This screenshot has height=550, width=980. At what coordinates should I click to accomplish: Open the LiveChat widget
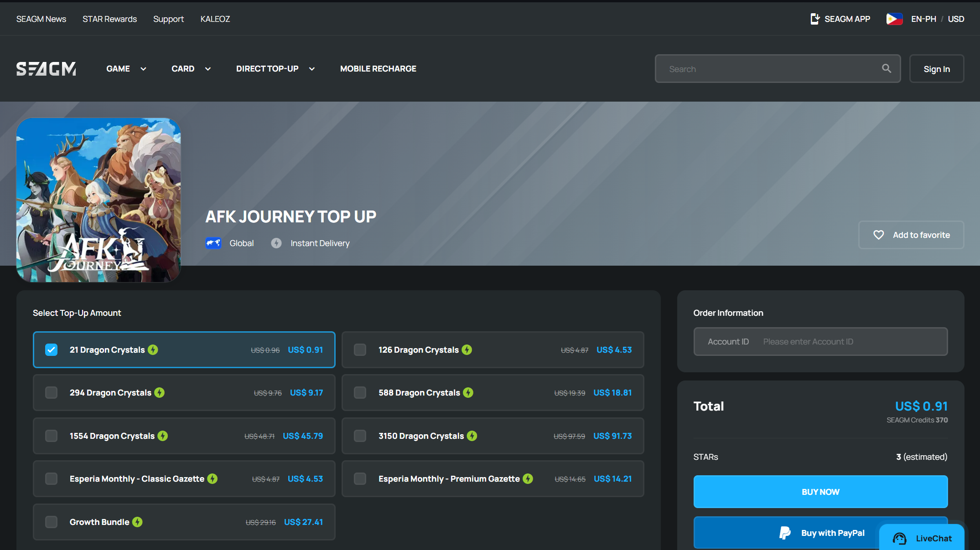[922, 538]
